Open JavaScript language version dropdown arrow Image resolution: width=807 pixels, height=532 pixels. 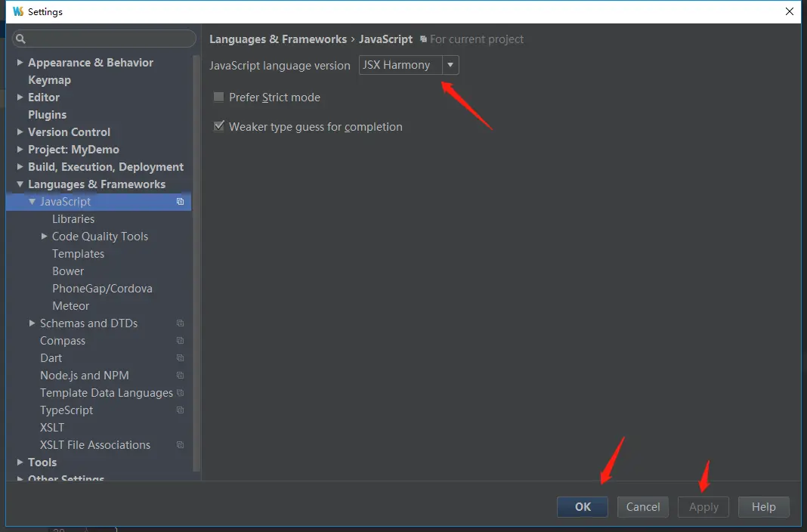[450, 65]
